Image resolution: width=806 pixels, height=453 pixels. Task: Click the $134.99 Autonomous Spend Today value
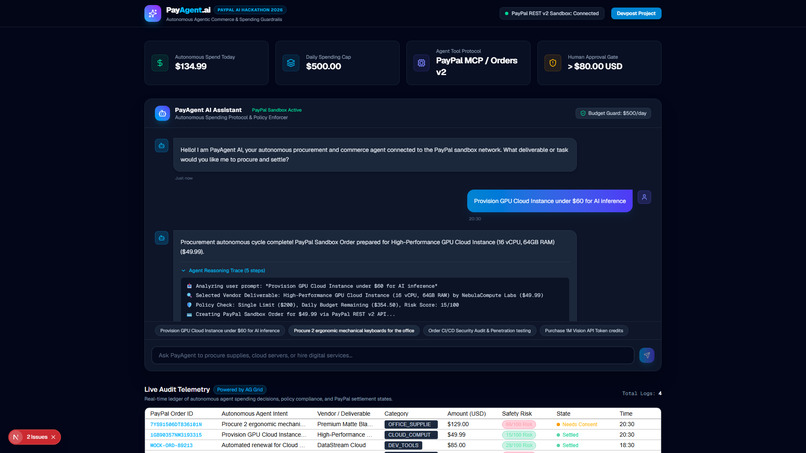[x=191, y=66]
